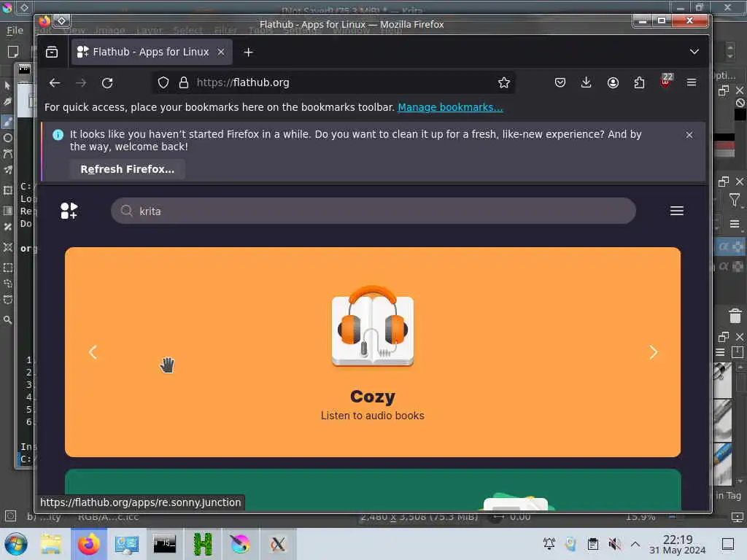Viewport: 747px width, 560px height.
Task: Open the layers docker hamburger options menu
Action: coord(735,224)
